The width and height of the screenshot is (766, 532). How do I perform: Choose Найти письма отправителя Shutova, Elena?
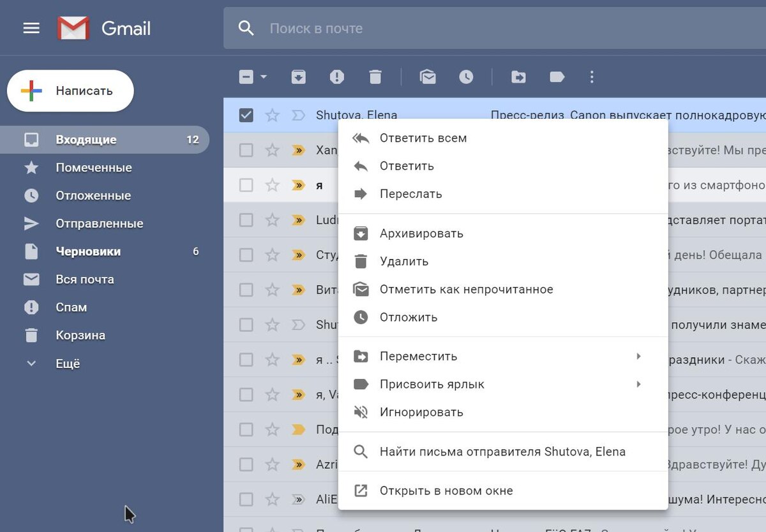(x=503, y=452)
